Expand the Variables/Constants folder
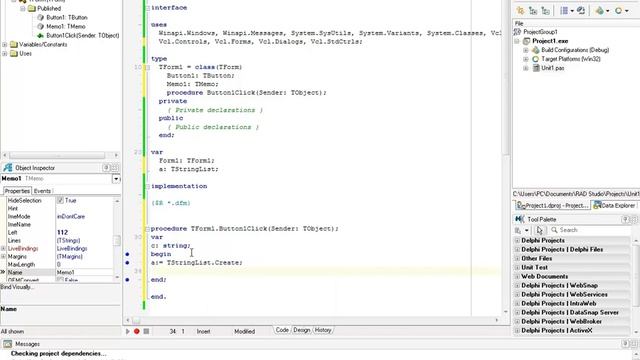Viewport: 640px width, 360px height. coord(4,44)
